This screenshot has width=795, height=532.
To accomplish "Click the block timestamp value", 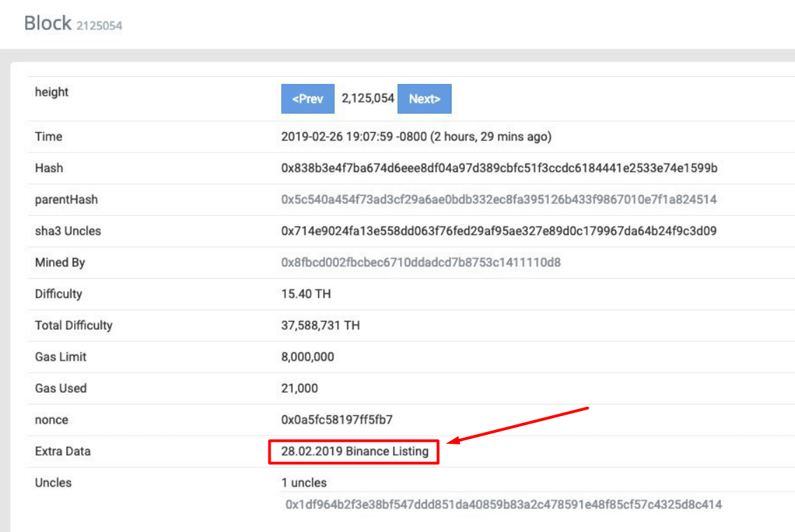I will [x=416, y=137].
